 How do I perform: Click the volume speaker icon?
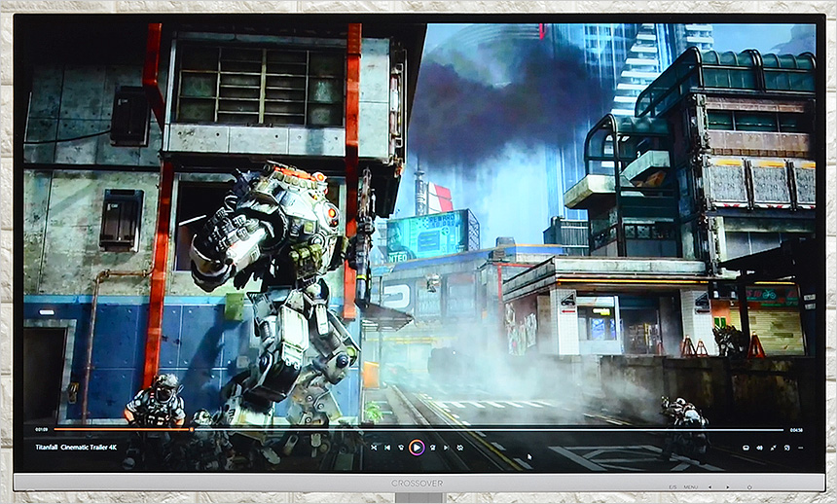coord(759,448)
